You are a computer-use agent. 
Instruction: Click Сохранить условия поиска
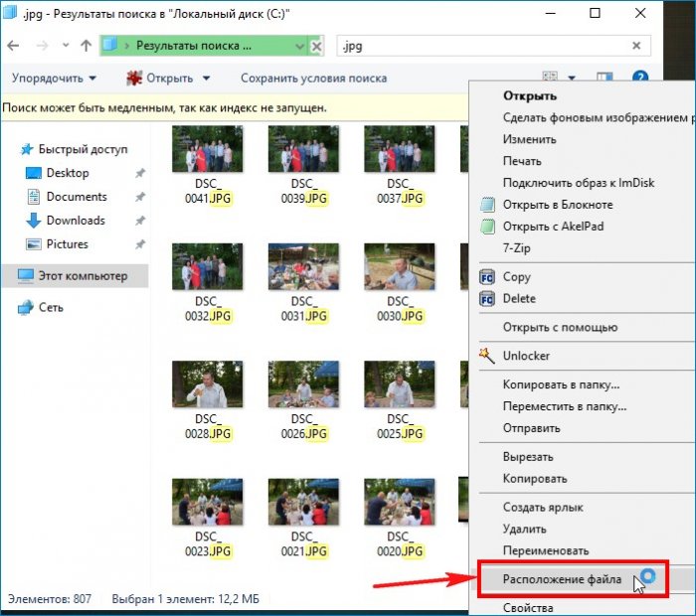[x=314, y=78]
